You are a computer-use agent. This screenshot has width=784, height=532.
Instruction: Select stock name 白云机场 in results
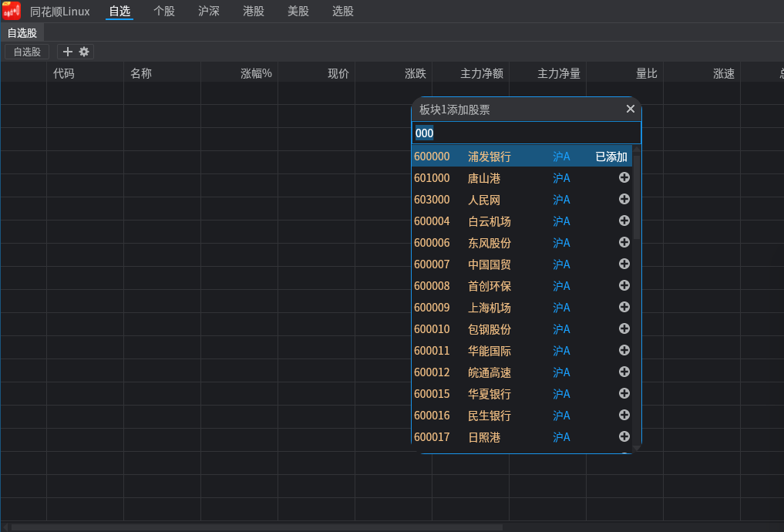click(490, 221)
